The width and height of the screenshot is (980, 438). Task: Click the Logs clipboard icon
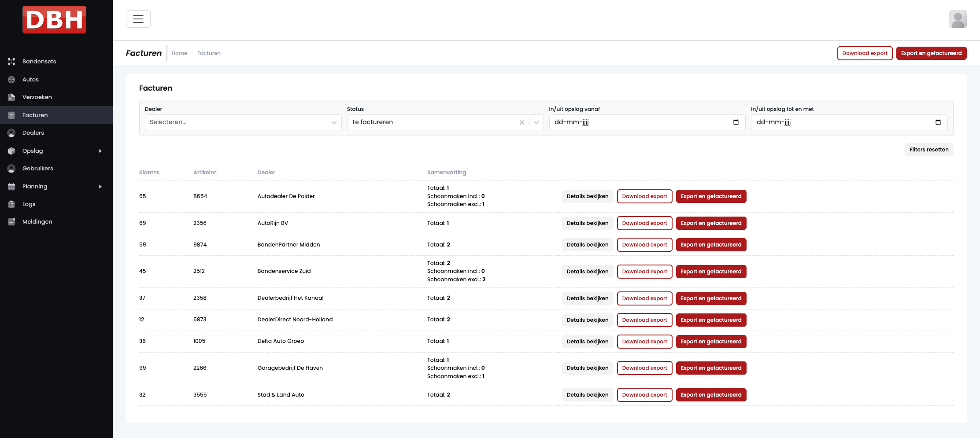pos(11,204)
